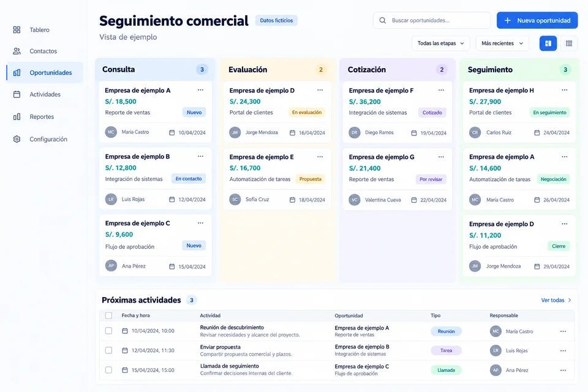Check the 15/04/2024, 15:00 activity row
Image resolution: width=588 pixels, height=392 pixels.
(x=108, y=370)
